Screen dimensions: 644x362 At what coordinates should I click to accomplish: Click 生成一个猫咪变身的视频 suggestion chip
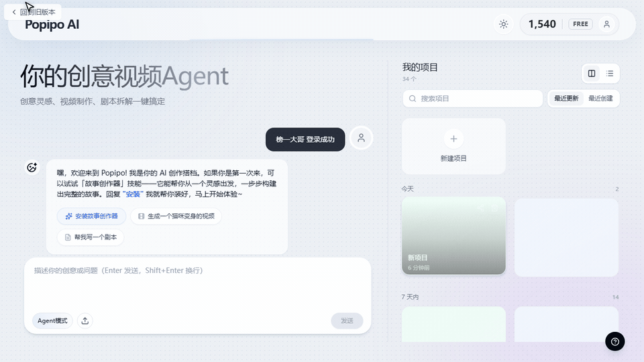pyautogui.click(x=176, y=216)
